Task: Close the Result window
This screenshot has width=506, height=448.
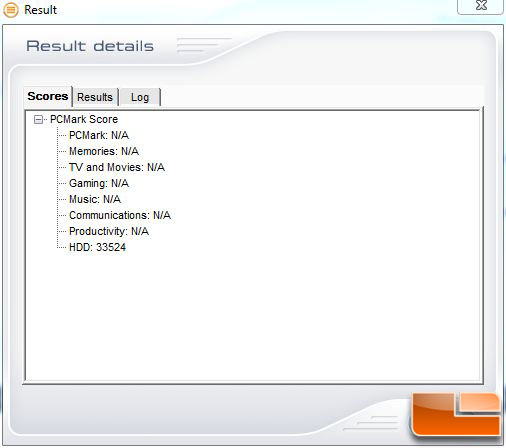Action: click(481, 6)
